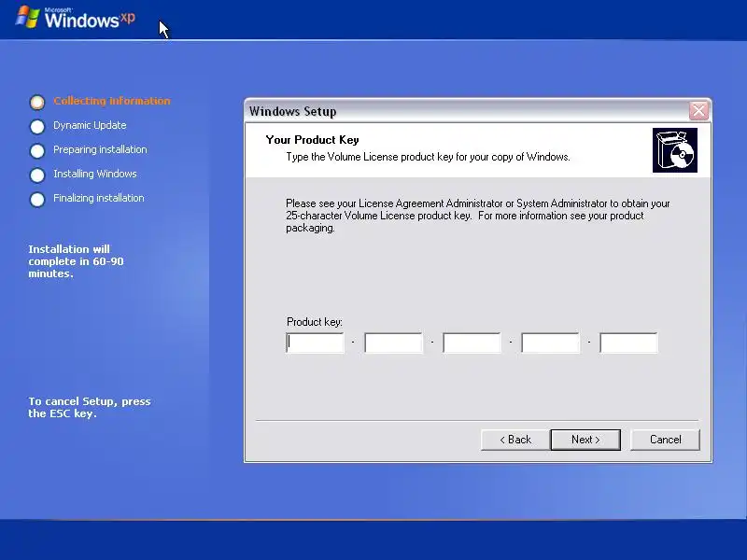Click 'Type the Volume License product key' text
This screenshot has height=560, width=747.
click(428, 157)
